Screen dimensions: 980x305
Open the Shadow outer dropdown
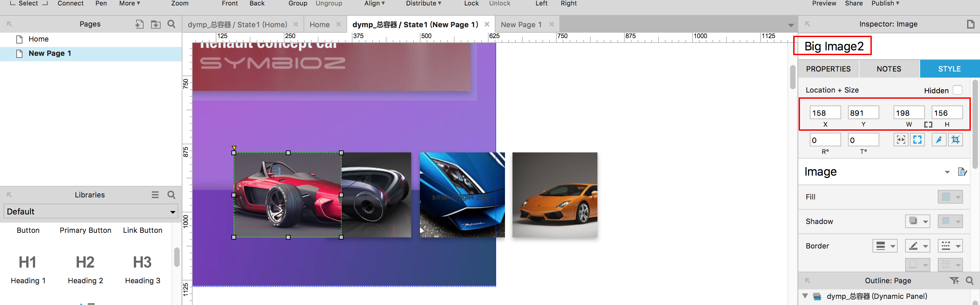tap(917, 221)
